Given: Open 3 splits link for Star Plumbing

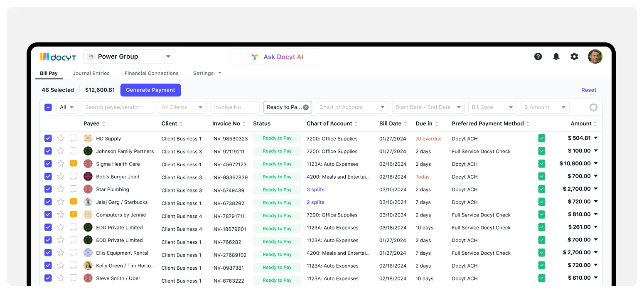Looking at the screenshot, I should click(x=316, y=190).
